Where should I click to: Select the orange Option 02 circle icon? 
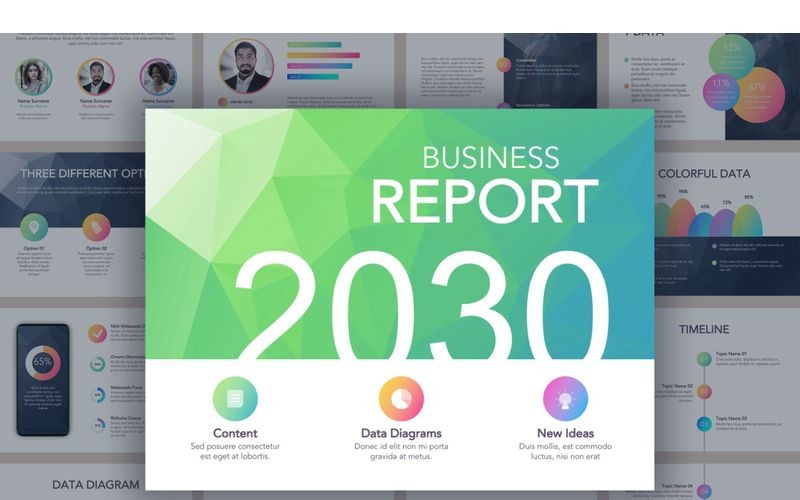(96, 227)
